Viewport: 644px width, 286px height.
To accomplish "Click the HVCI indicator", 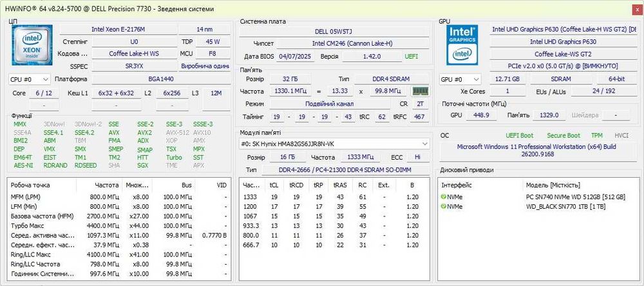I will click(x=621, y=135).
